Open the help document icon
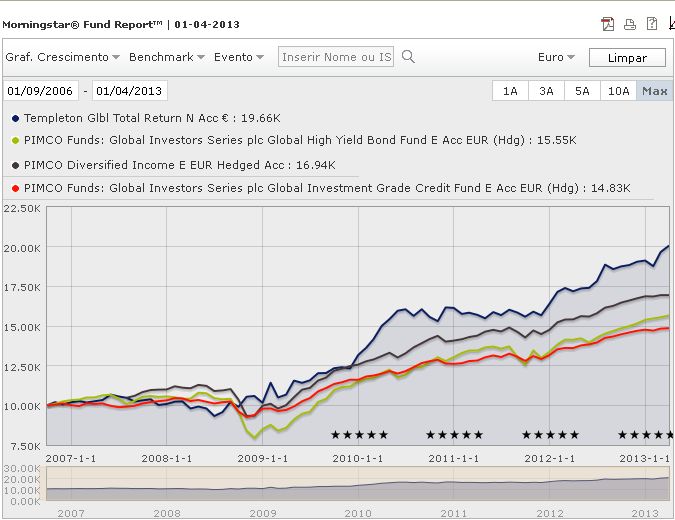The width and height of the screenshot is (675, 520). point(652,24)
